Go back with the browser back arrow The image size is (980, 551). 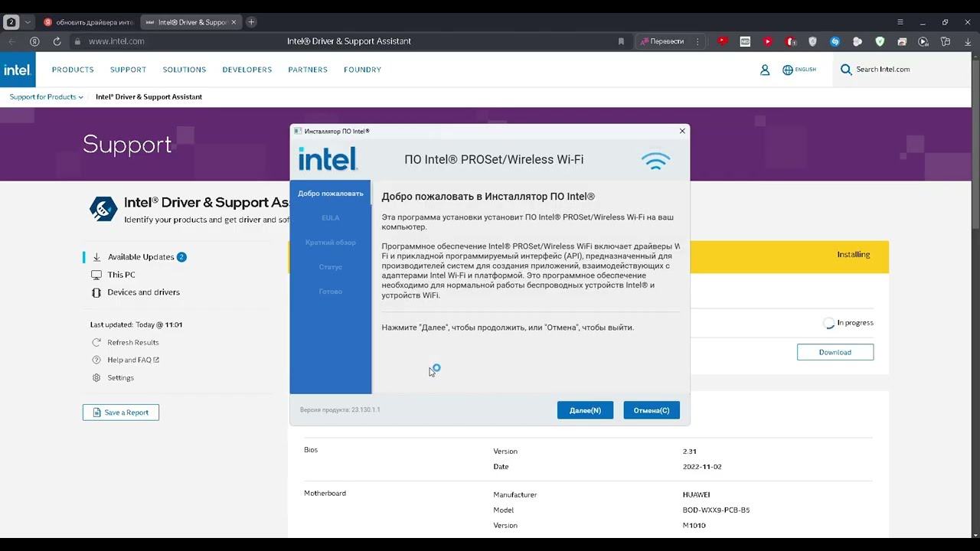coord(11,41)
